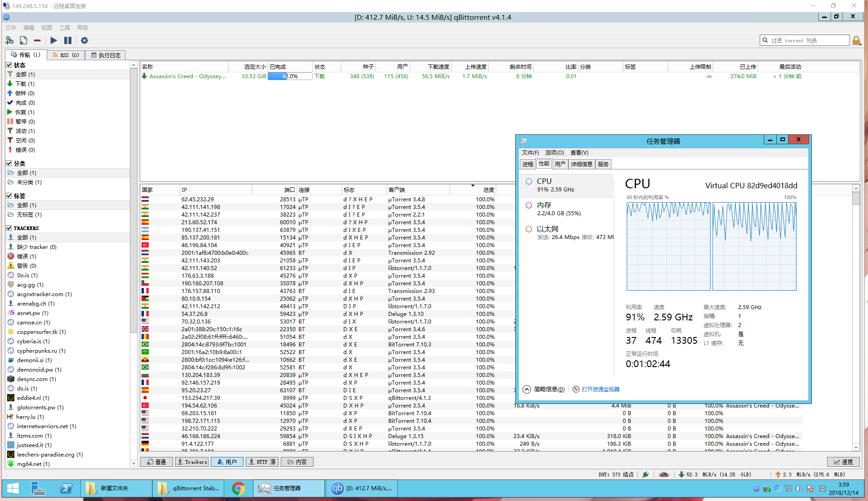
Task: Uncheck the TRACKERS section checkbox
Action: click(9, 228)
